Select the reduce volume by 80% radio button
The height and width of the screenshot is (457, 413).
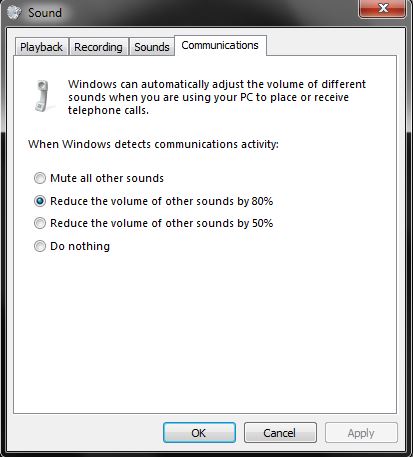[x=40, y=201]
